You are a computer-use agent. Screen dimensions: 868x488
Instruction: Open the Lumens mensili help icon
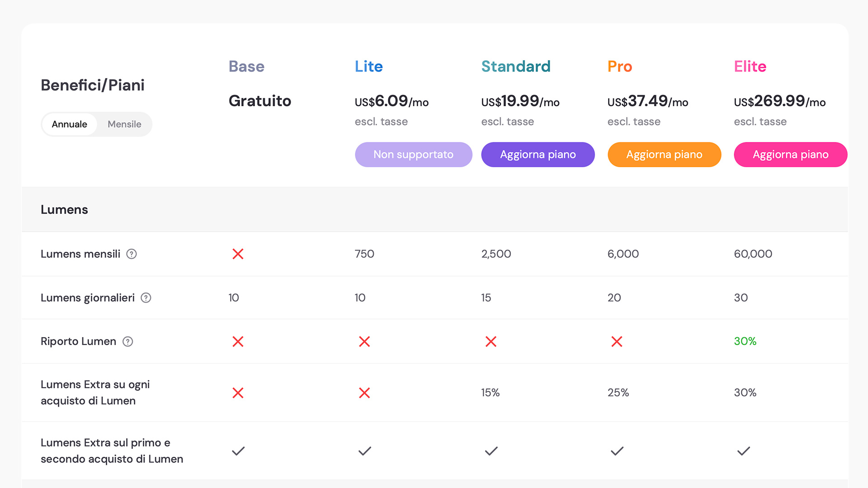(x=132, y=254)
